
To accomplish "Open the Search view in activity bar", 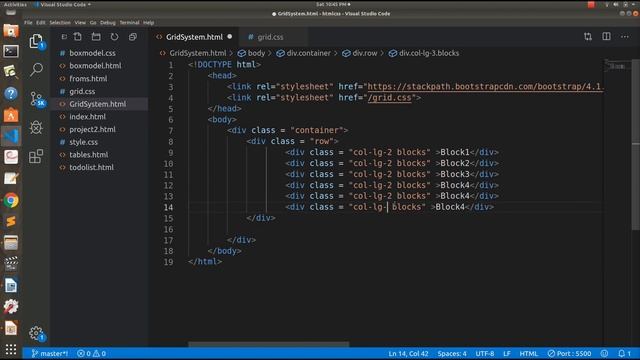I will pyautogui.click(x=36, y=69).
